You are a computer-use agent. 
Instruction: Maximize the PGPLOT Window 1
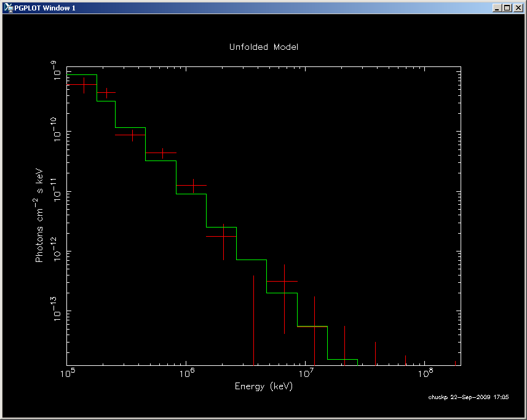pyautogui.click(x=507, y=8)
